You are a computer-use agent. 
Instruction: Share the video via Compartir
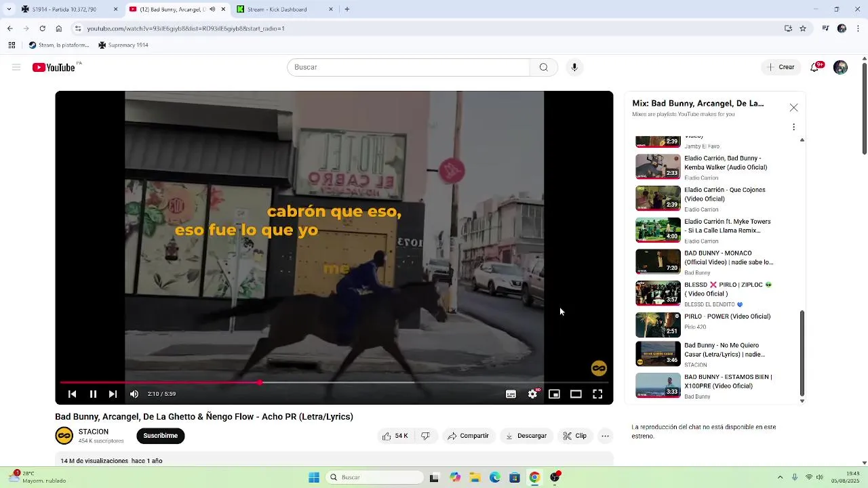pyautogui.click(x=468, y=436)
